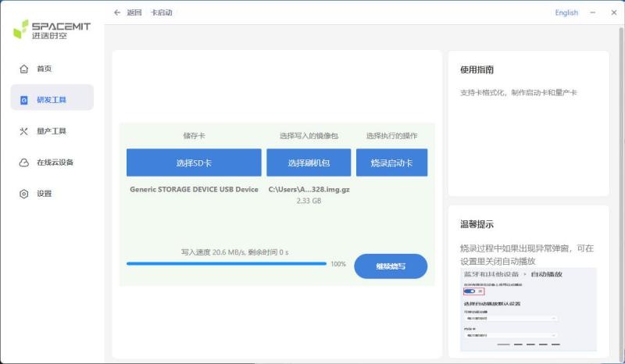Click the back arrow icon

click(x=117, y=12)
